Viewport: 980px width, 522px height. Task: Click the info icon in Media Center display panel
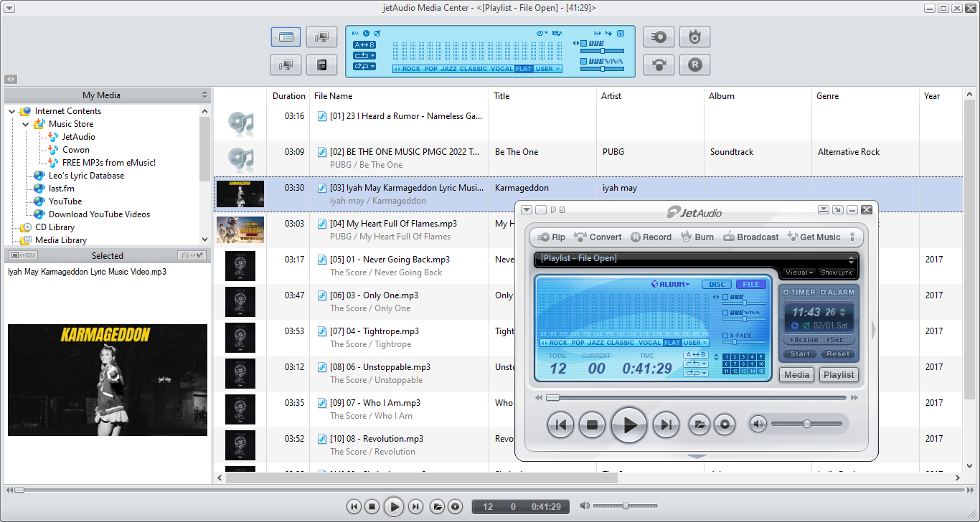tap(621, 33)
